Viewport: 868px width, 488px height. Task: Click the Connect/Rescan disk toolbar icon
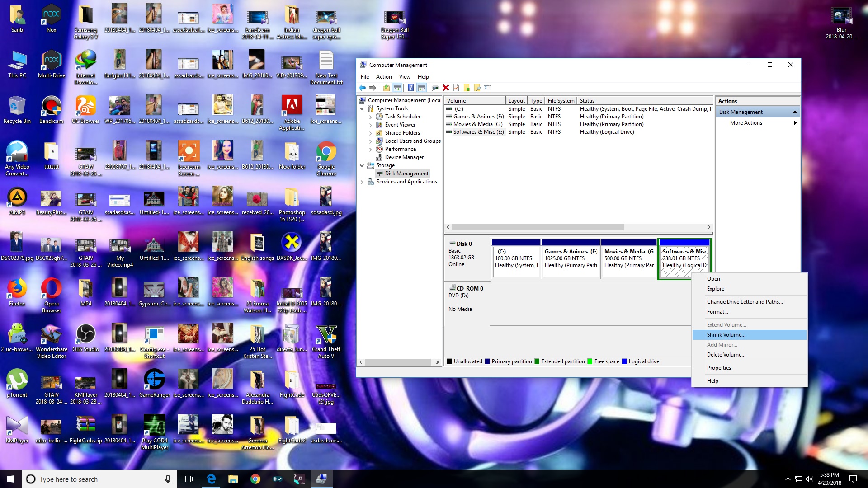click(x=435, y=88)
